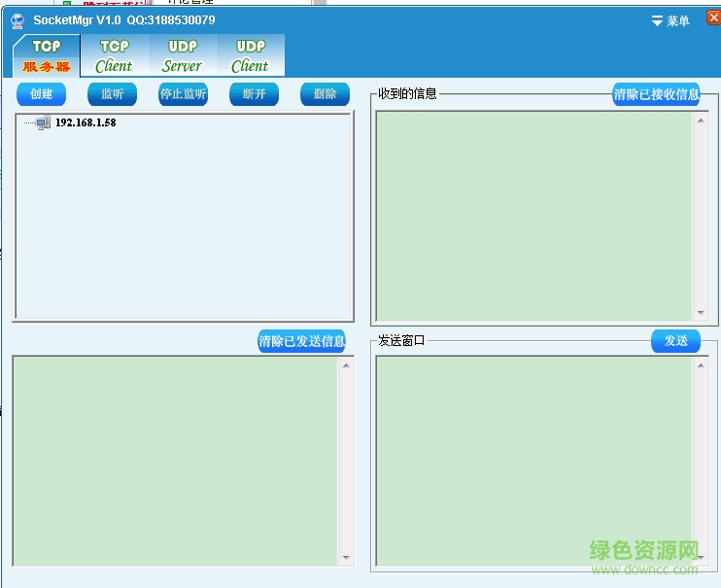
Task: Click the 创建 button
Action: pos(42,94)
